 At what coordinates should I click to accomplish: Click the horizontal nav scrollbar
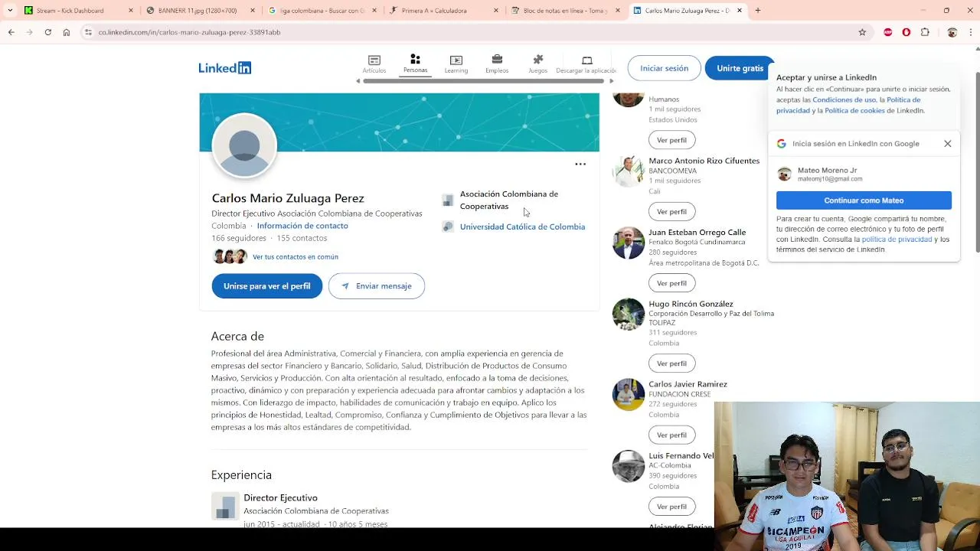click(x=484, y=81)
